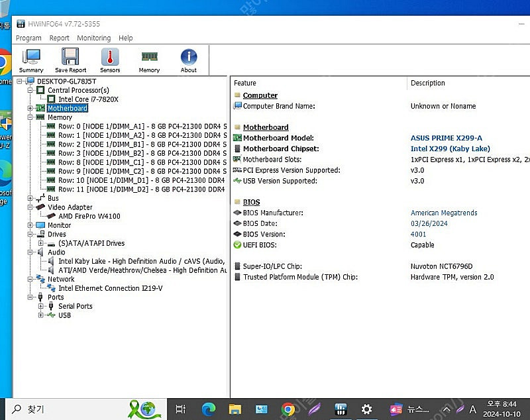Select ATI/AMD Verde/Heathrow/Chelsea audio entry
The width and height of the screenshot is (530, 420).
pyautogui.click(x=142, y=270)
